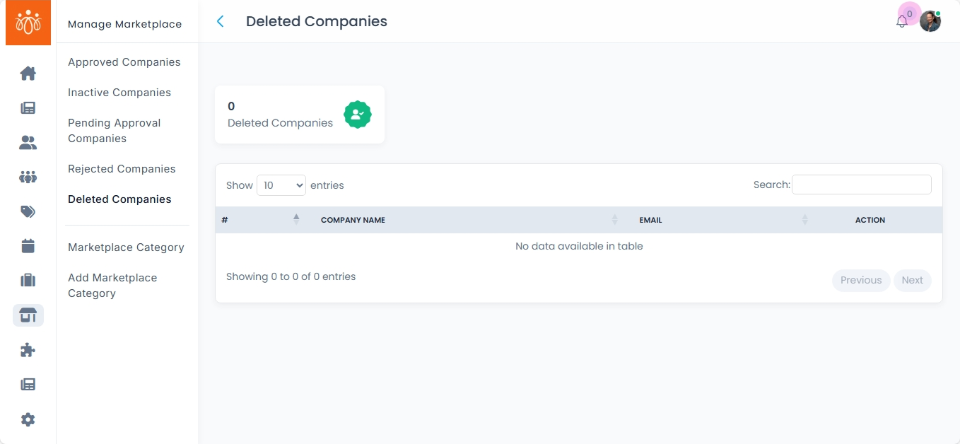Click the user profile avatar
Image resolution: width=960 pixels, height=444 pixels.
click(x=930, y=21)
